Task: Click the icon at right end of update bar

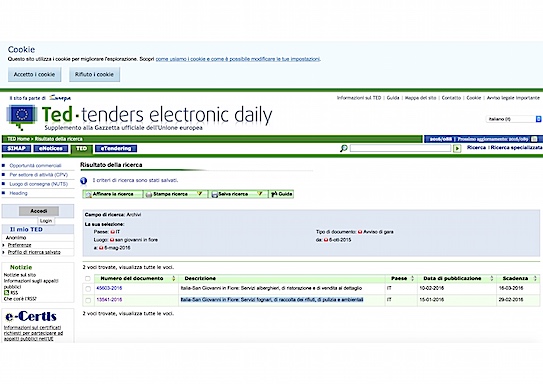Action: pyautogui.click(x=534, y=139)
